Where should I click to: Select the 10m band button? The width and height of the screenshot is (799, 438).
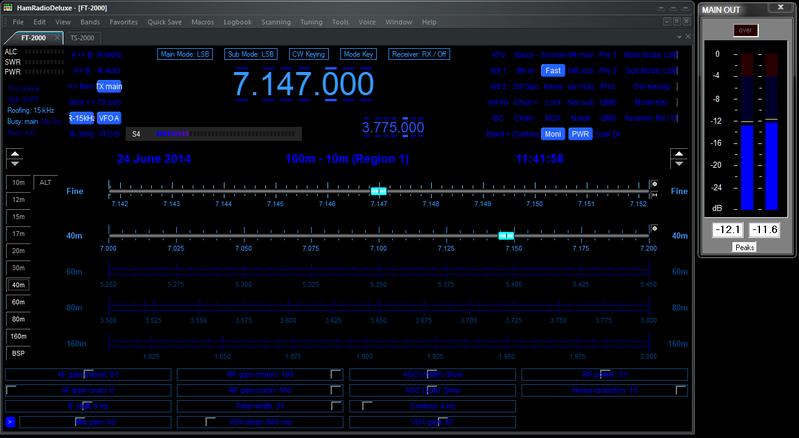tap(18, 182)
